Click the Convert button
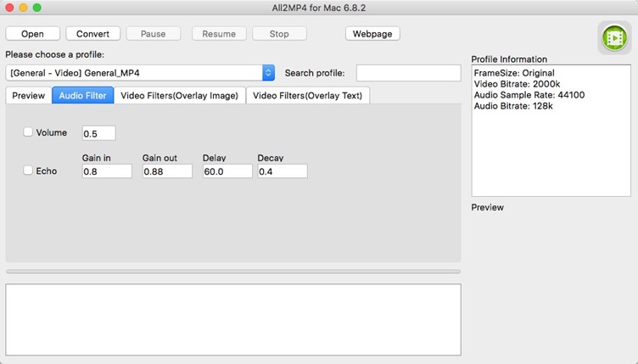The width and height of the screenshot is (638, 364). pyautogui.click(x=92, y=34)
